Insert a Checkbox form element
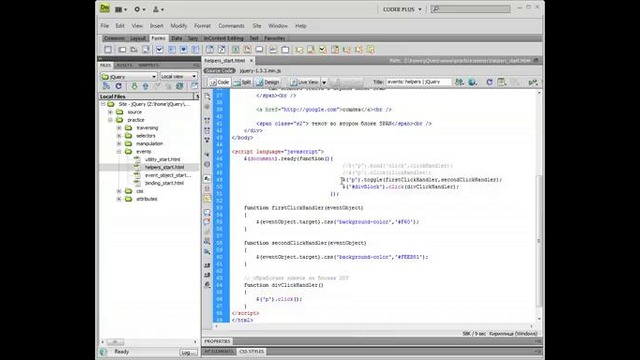 tap(160, 50)
